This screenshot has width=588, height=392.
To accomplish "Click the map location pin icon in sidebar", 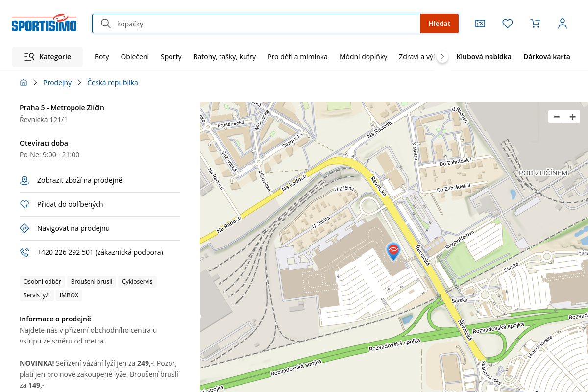I will pyautogui.click(x=24, y=181).
